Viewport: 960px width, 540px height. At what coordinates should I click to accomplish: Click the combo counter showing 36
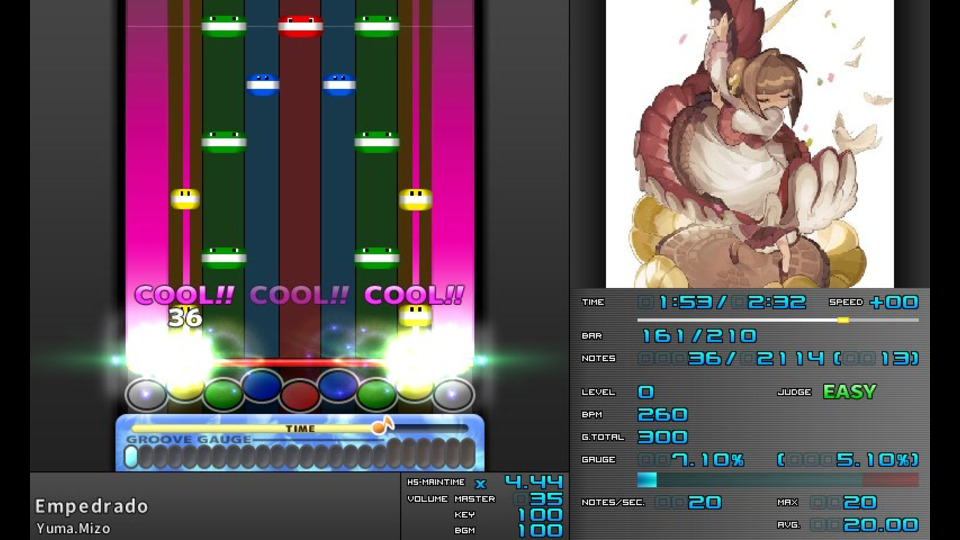pyautogui.click(x=185, y=317)
